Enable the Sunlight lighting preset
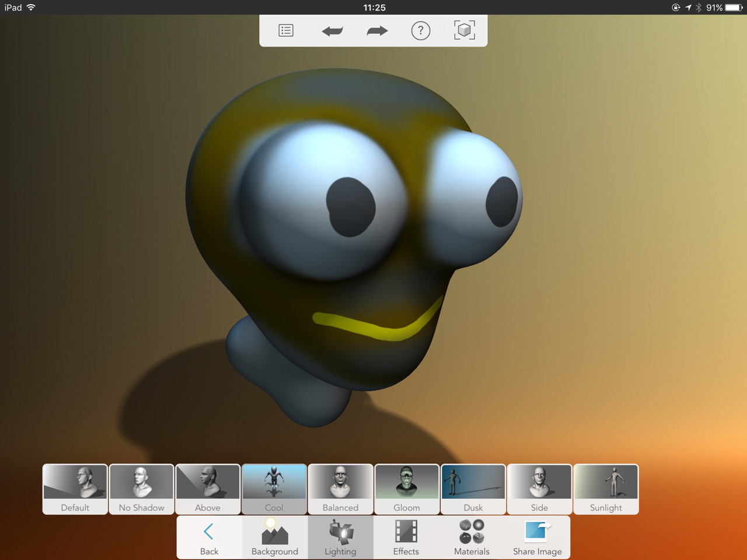This screenshot has height=560, width=747. coord(606,489)
